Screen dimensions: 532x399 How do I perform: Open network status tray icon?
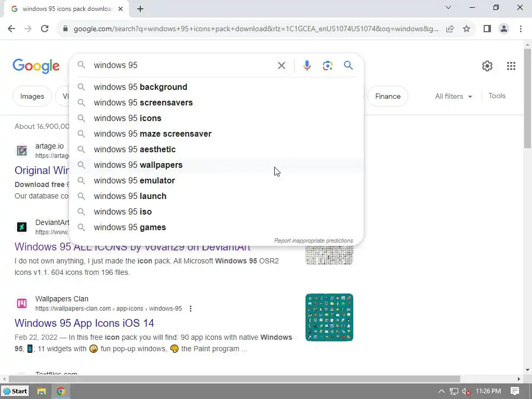454,391
